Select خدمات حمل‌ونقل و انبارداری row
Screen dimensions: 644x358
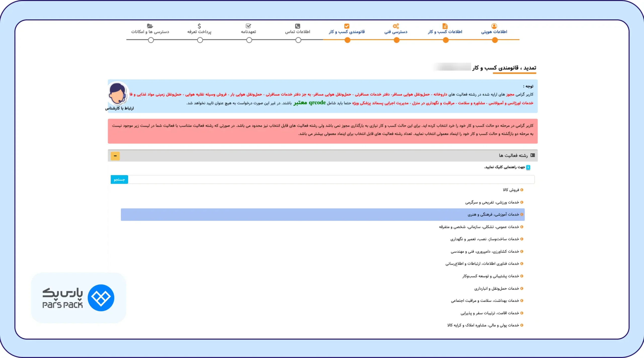(497, 288)
